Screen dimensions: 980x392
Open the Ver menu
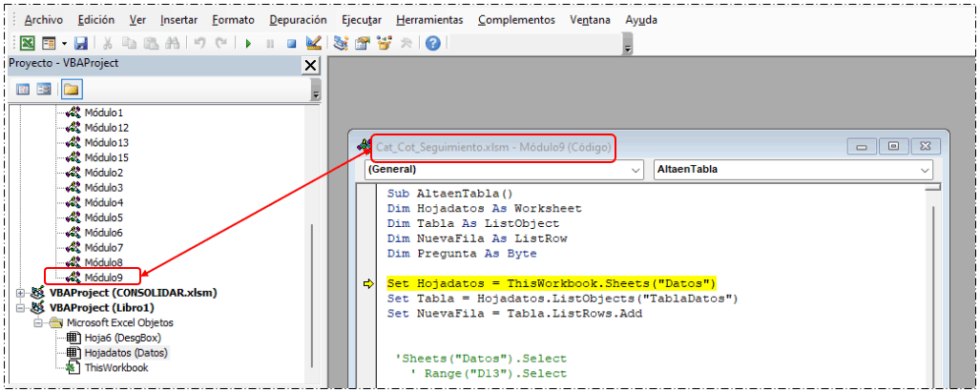(137, 20)
